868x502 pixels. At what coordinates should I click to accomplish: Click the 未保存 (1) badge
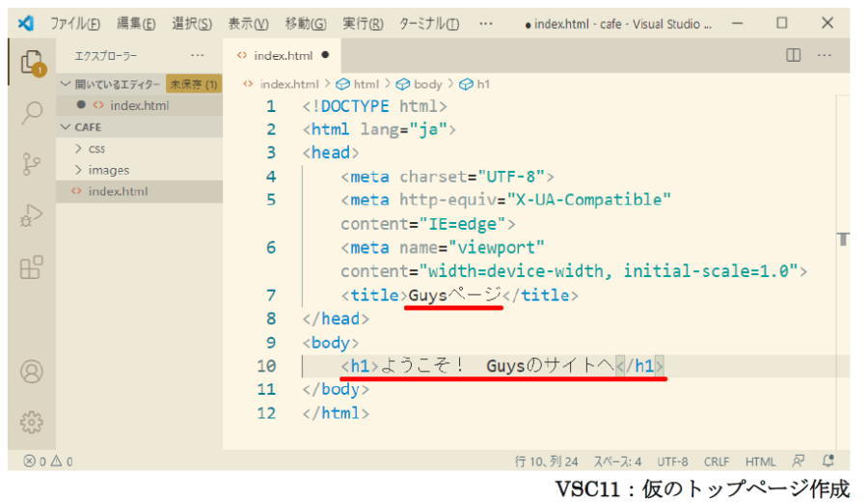click(x=193, y=84)
